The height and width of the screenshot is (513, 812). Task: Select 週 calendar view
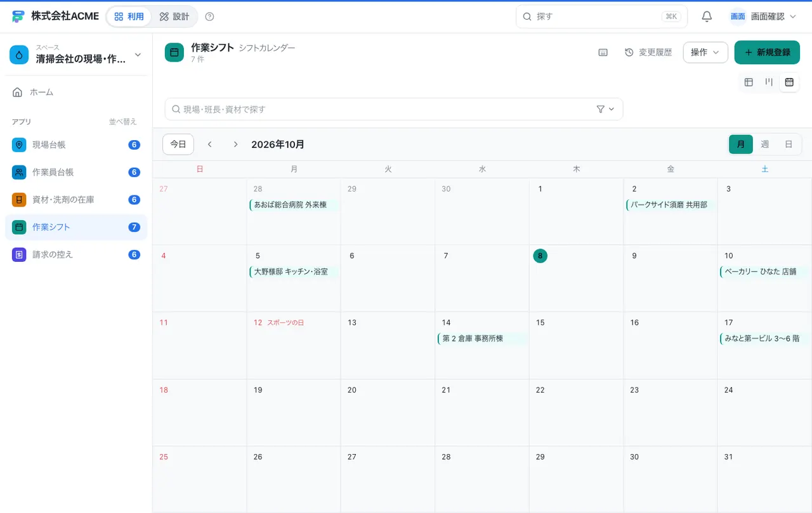(765, 144)
